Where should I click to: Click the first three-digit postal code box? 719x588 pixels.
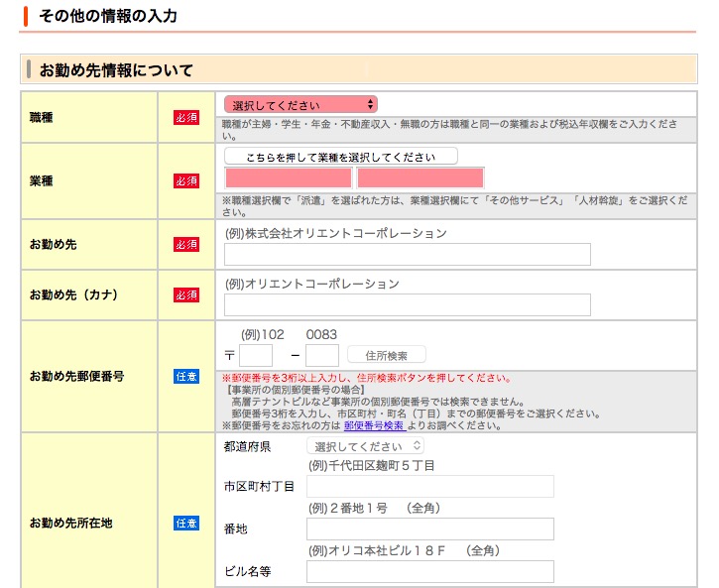(256, 355)
